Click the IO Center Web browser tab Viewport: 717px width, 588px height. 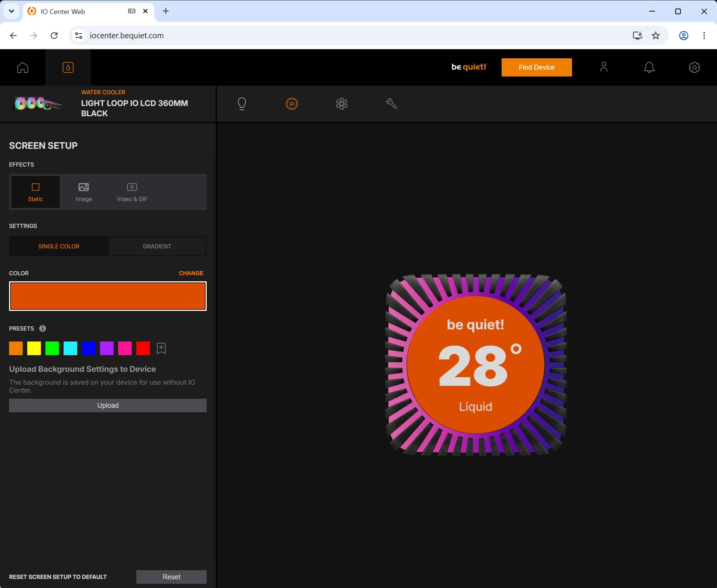[x=88, y=11]
